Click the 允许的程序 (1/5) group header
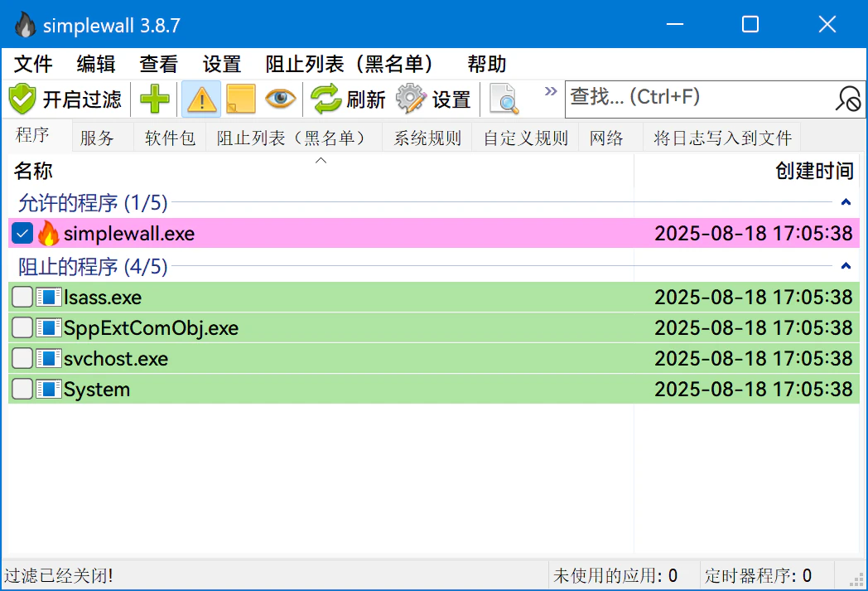The height and width of the screenshot is (591, 868). click(x=93, y=203)
